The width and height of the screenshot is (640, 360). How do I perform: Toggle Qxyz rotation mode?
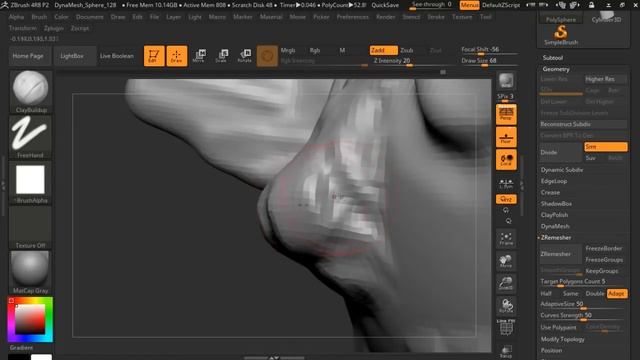[506, 199]
